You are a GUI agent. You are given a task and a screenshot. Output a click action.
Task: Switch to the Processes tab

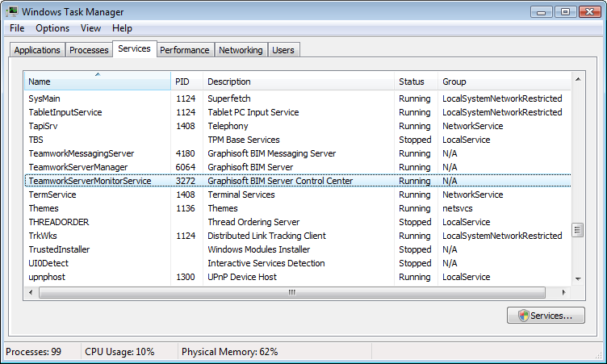(x=89, y=50)
